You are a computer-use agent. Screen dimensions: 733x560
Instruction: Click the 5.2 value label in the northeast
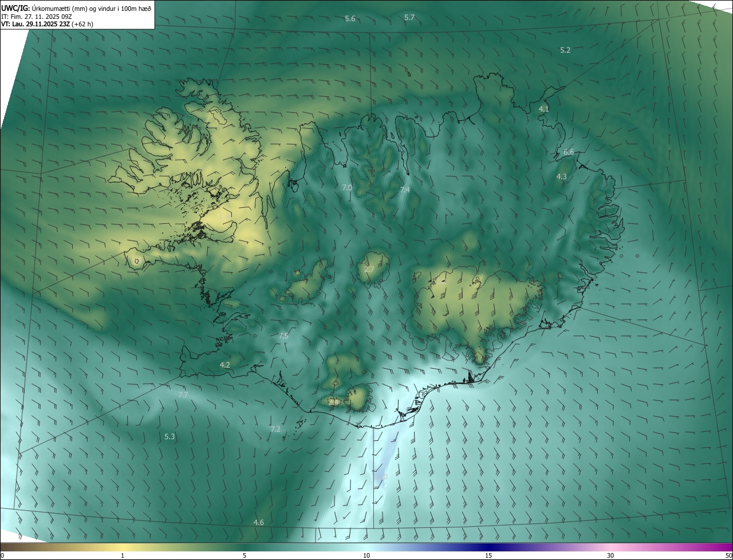coord(565,50)
